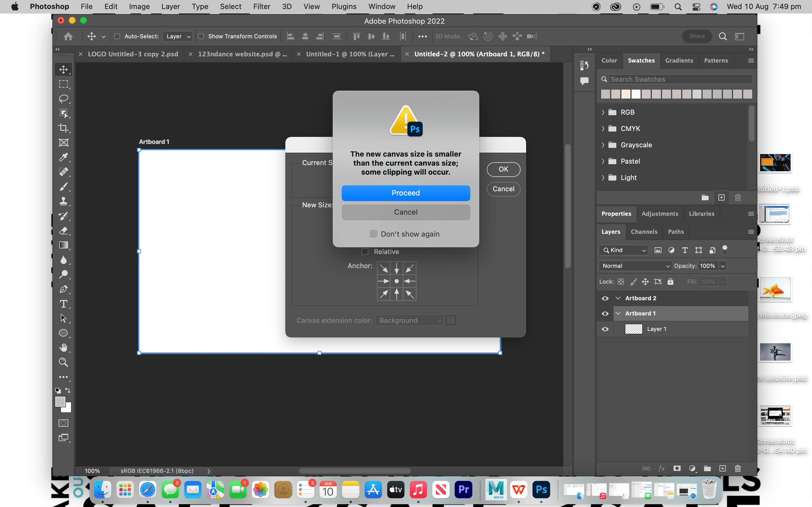This screenshot has height=507, width=812.
Task: Switch to the Channels tab
Action: click(x=644, y=231)
